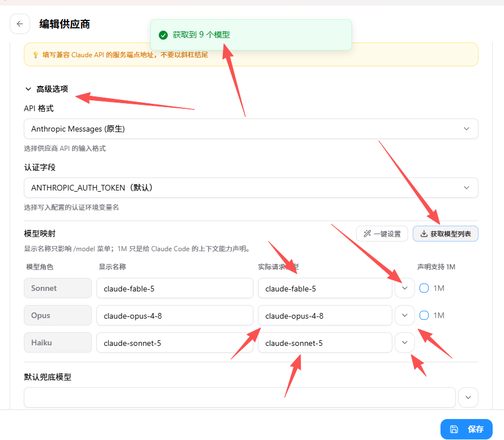Open the 认证字段 dropdown
504x440 pixels.
251,188
